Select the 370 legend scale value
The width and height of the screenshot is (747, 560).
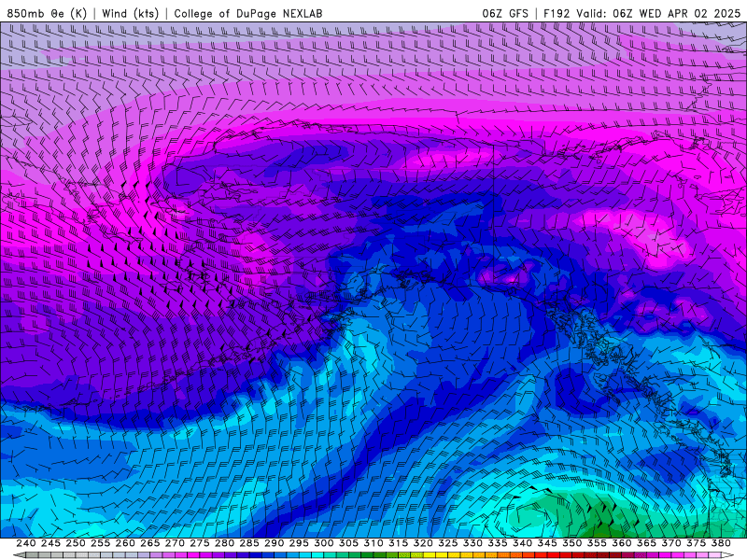[x=670, y=543]
